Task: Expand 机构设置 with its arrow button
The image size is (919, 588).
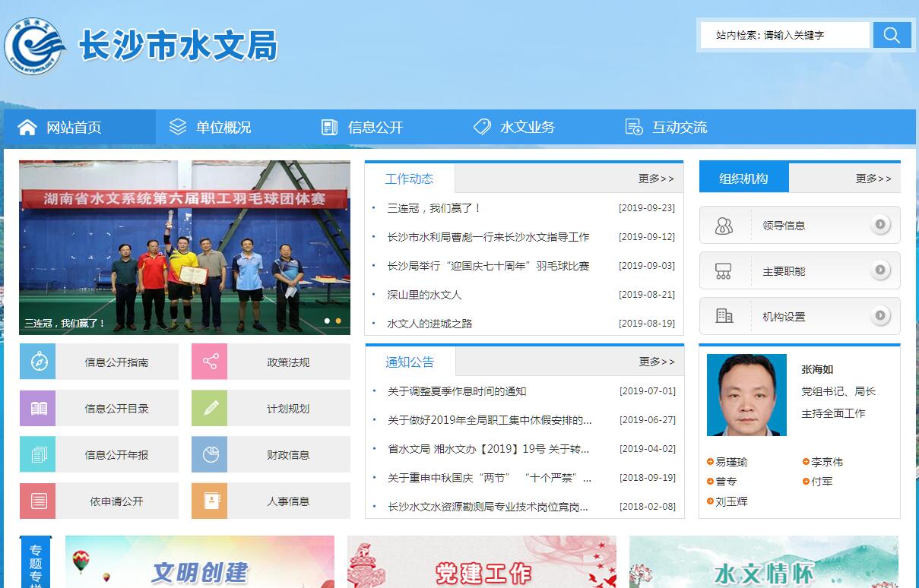Action: 880,316
